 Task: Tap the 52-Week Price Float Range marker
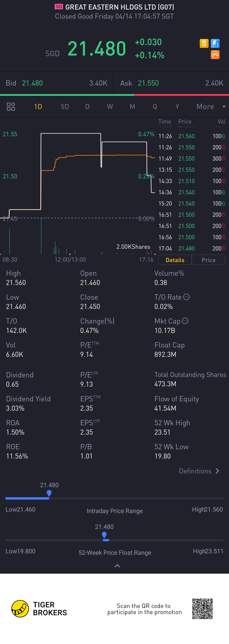(104, 535)
